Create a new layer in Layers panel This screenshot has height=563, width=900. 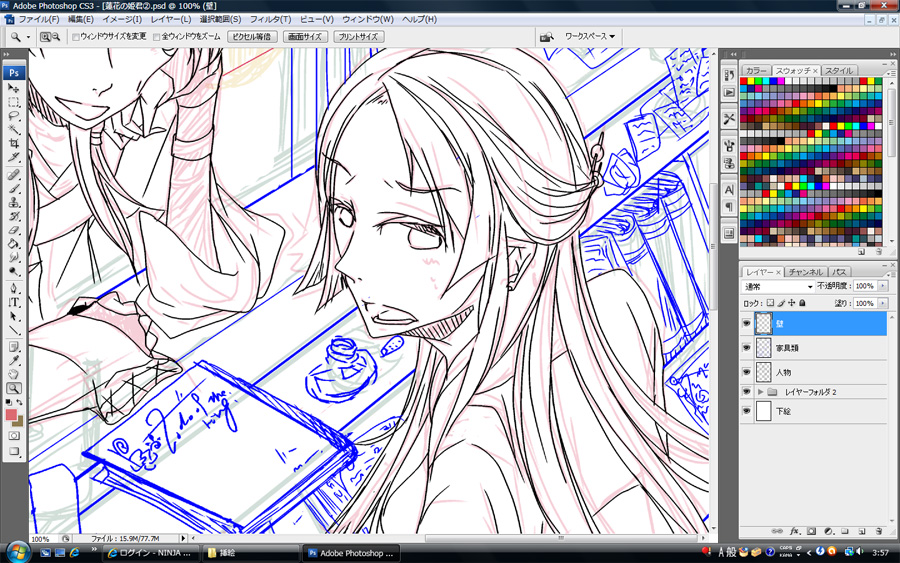(x=862, y=531)
